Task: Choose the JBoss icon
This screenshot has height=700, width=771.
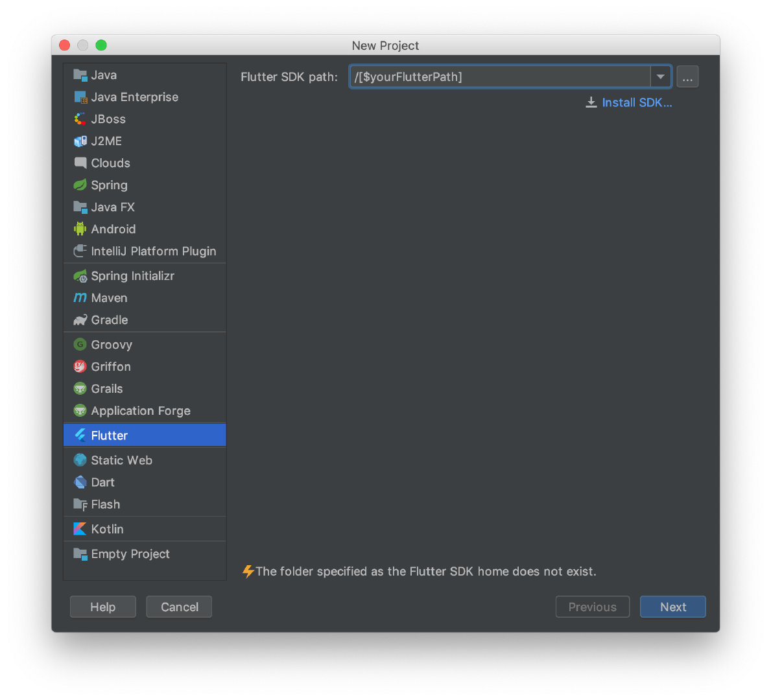Action: (80, 119)
